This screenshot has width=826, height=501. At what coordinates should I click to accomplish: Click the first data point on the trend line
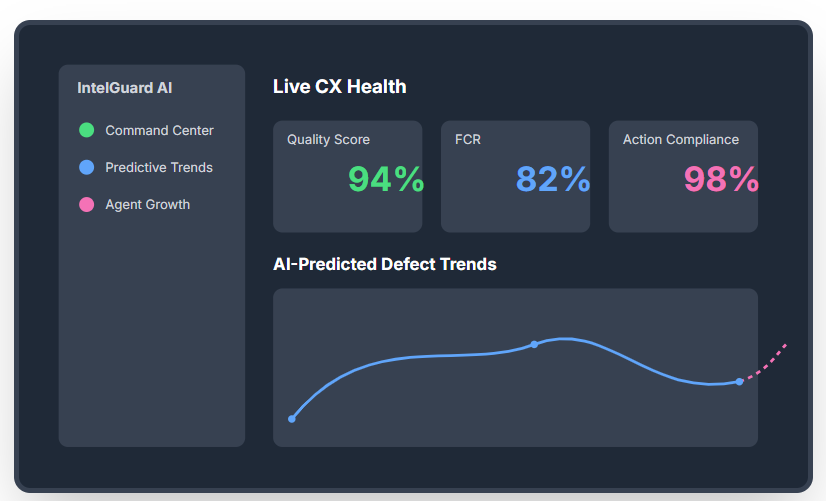click(292, 419)
